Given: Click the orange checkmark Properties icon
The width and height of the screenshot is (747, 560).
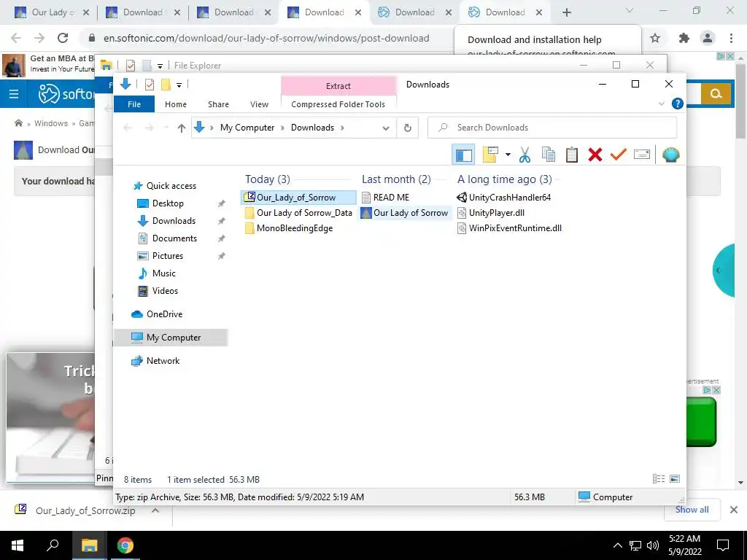Looking at the screenshot, I should [619, 155].
